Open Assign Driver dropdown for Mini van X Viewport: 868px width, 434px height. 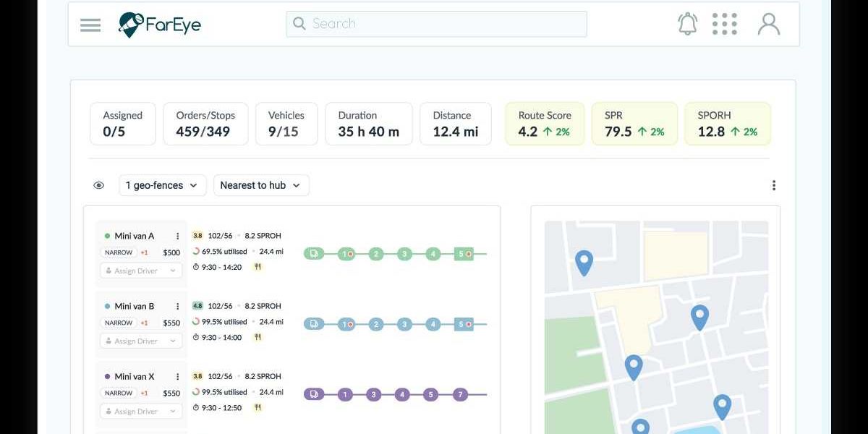[140, 412]
